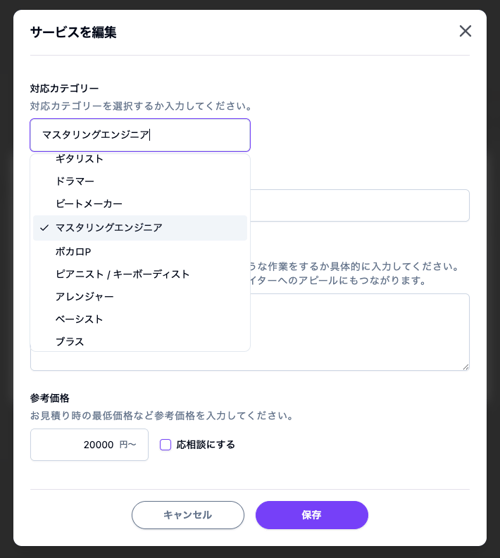Click the 対応カテゴリー combo box input
Viewport: 500px width, 558px height.
(140, 135)
